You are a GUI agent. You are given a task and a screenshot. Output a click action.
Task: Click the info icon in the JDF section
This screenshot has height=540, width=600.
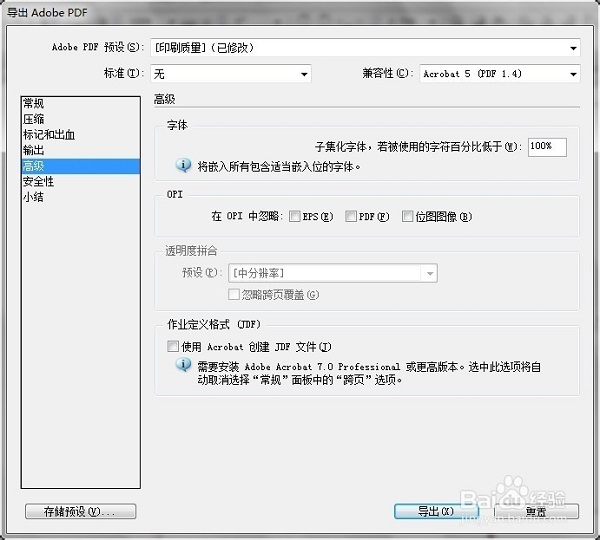coord(183,366)
